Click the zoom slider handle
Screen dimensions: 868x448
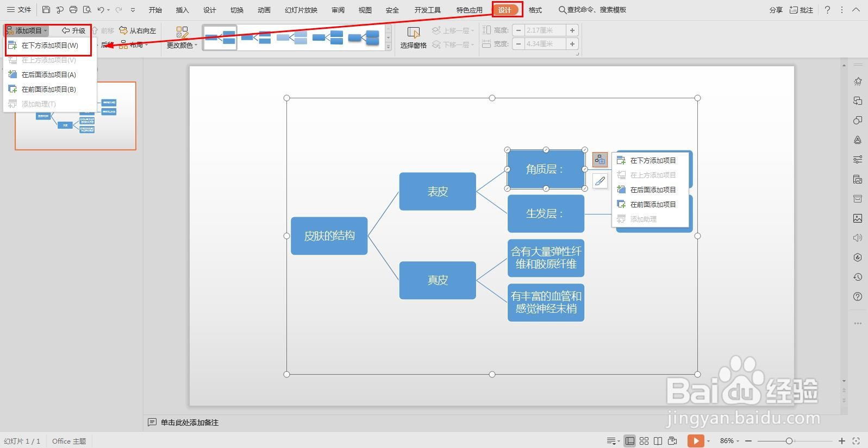(789, 441)
